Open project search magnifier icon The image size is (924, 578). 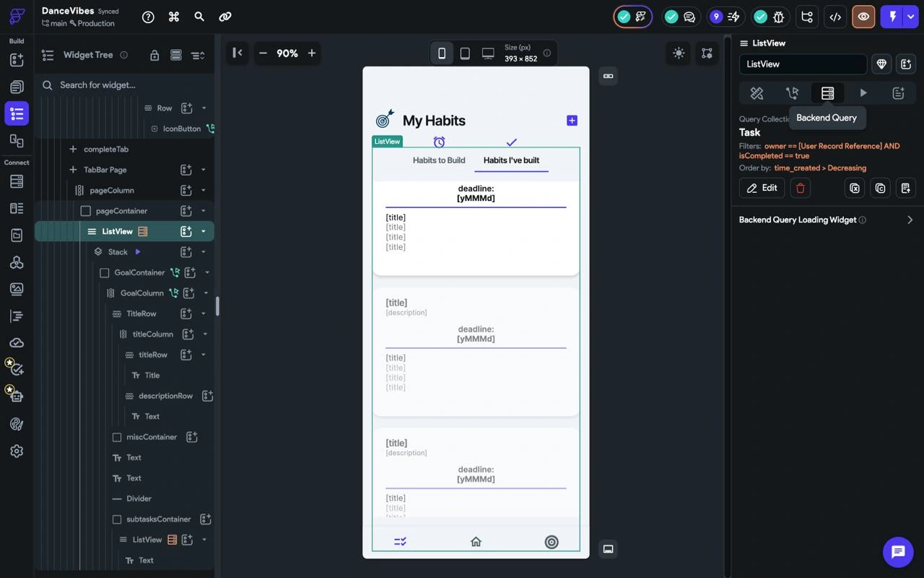point(199,17)
